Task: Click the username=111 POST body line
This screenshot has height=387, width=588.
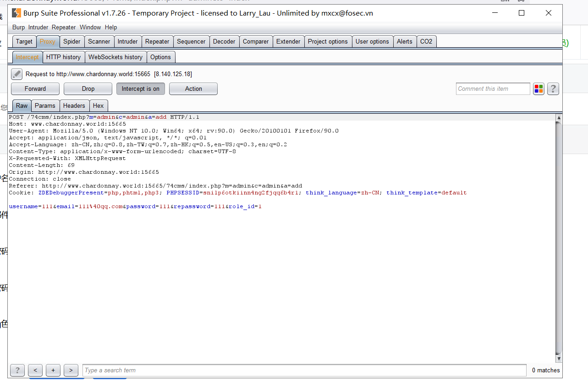Action: pos(135,206)
